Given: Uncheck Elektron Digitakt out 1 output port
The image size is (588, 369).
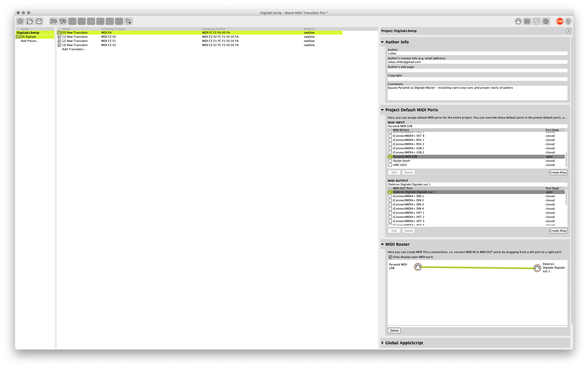Looking at the screenshot, I should [390, 192].
